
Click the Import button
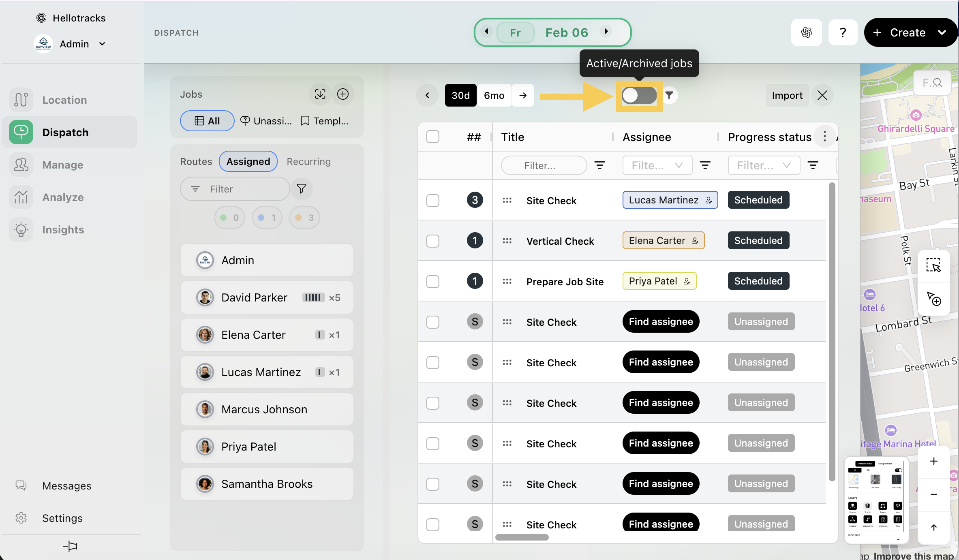point(787,96)
